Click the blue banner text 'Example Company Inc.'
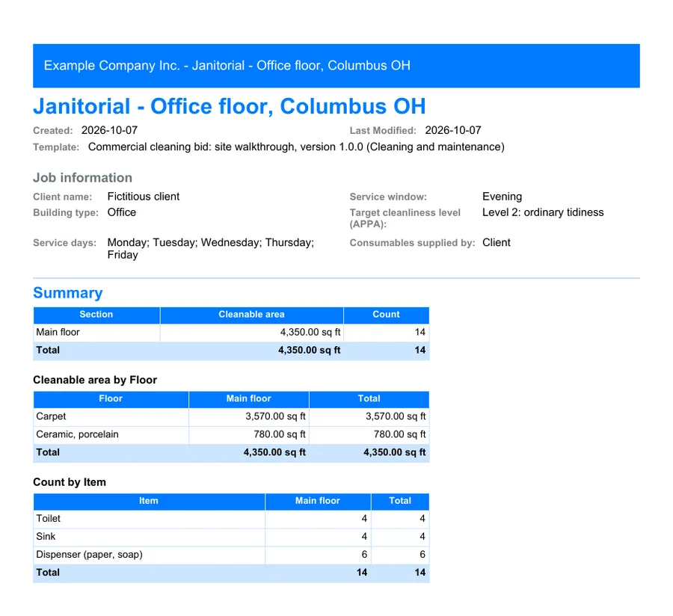This screenshot has height=616, width=673. [111, 66]
